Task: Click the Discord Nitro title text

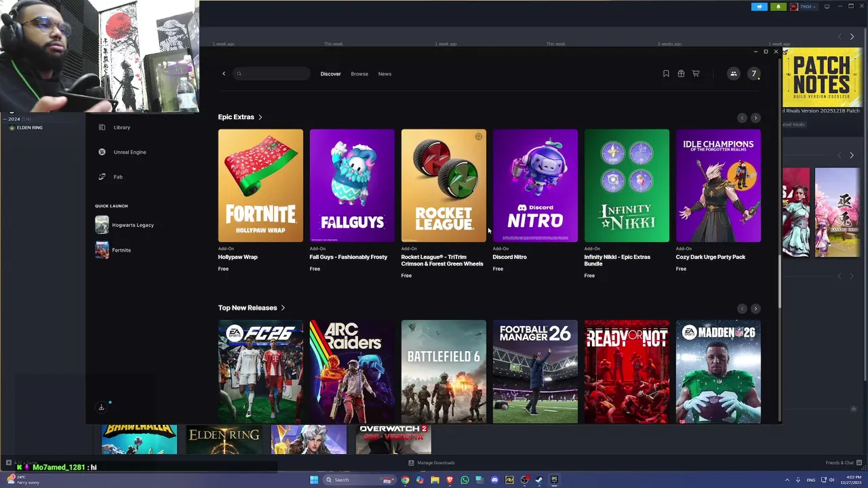Action: point(509,257)
